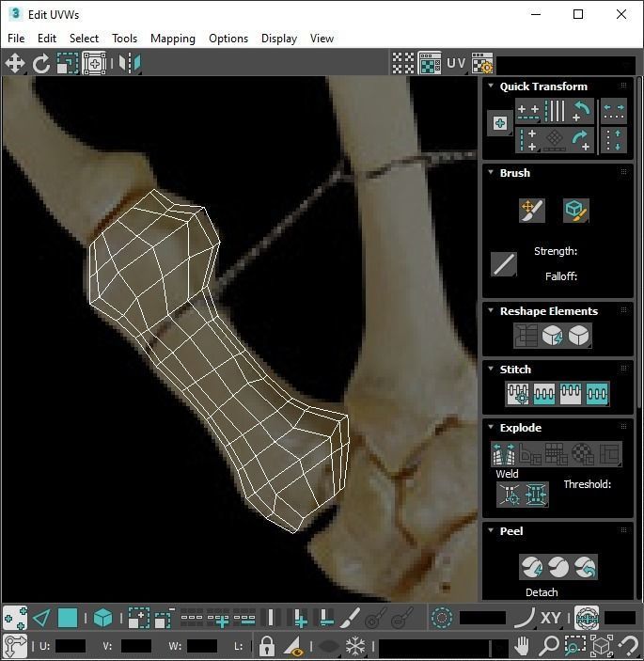Click Align Vertically in Quick Transform
The image size is (644, 661).
(528, 140)
